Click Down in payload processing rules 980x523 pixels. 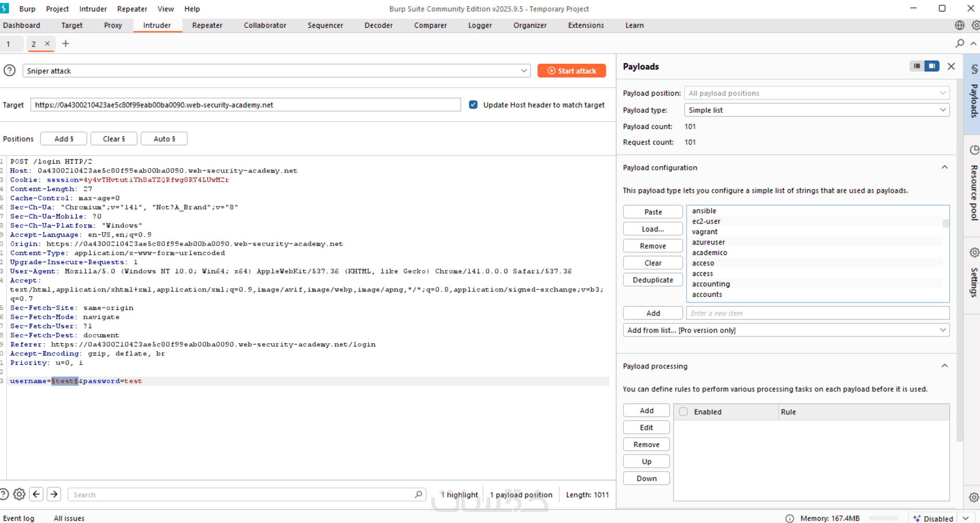[646, 478]
